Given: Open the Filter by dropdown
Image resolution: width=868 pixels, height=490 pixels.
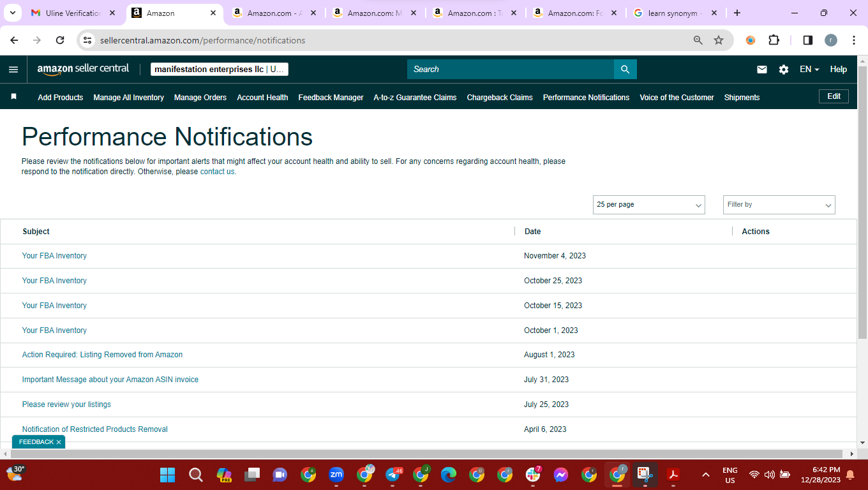Looking at the screenshot, I should pyautogui.click(x=779, y=205).
